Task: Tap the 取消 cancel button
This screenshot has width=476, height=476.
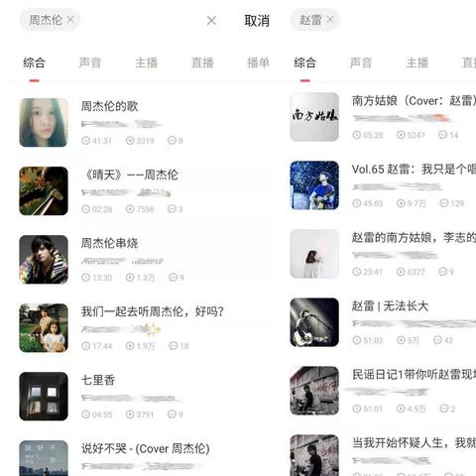Action: click(x=257, y=21)
